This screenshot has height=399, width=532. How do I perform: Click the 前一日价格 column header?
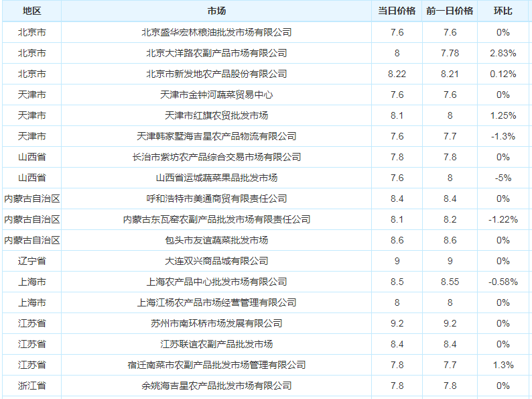(x=450, y=11)
